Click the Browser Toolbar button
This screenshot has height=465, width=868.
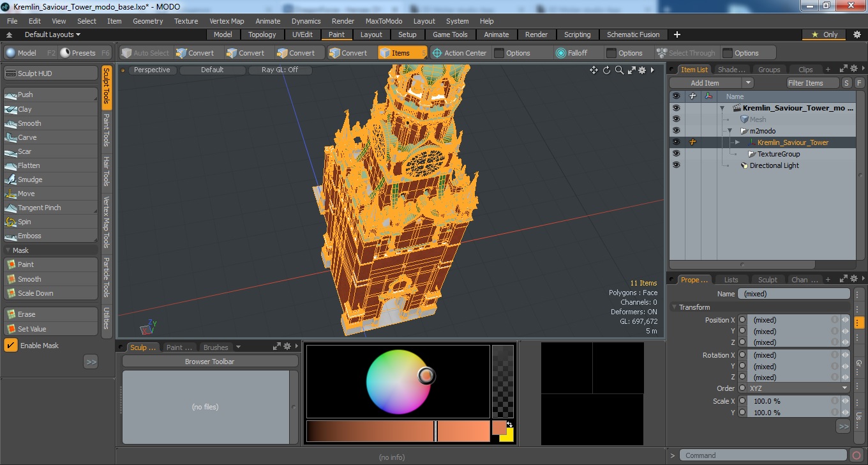210,362
